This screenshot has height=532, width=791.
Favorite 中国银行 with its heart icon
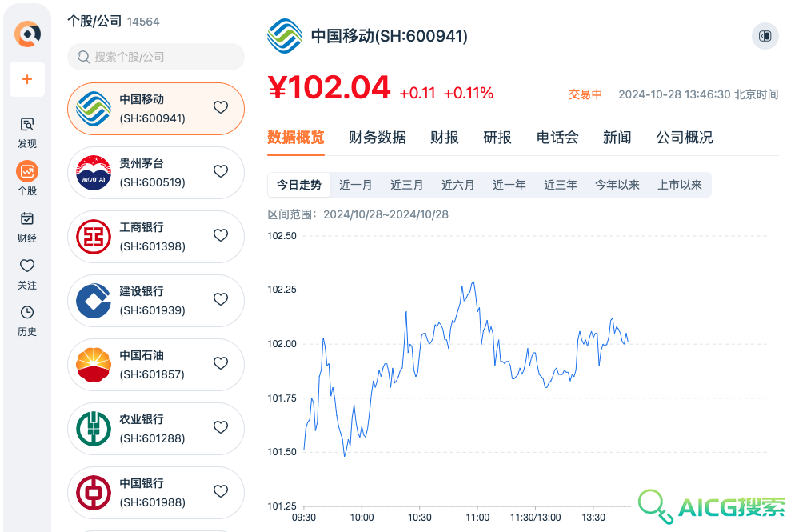[x=221, y=491]
